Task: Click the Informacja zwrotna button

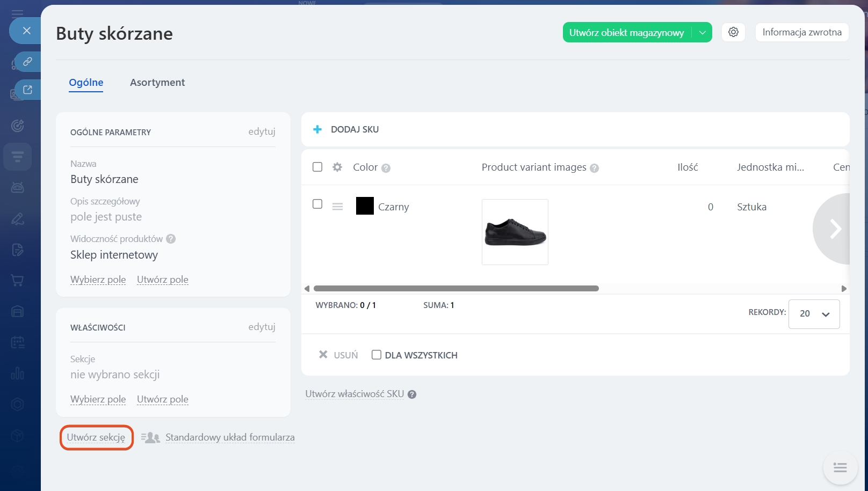Action: coord(801,32)
